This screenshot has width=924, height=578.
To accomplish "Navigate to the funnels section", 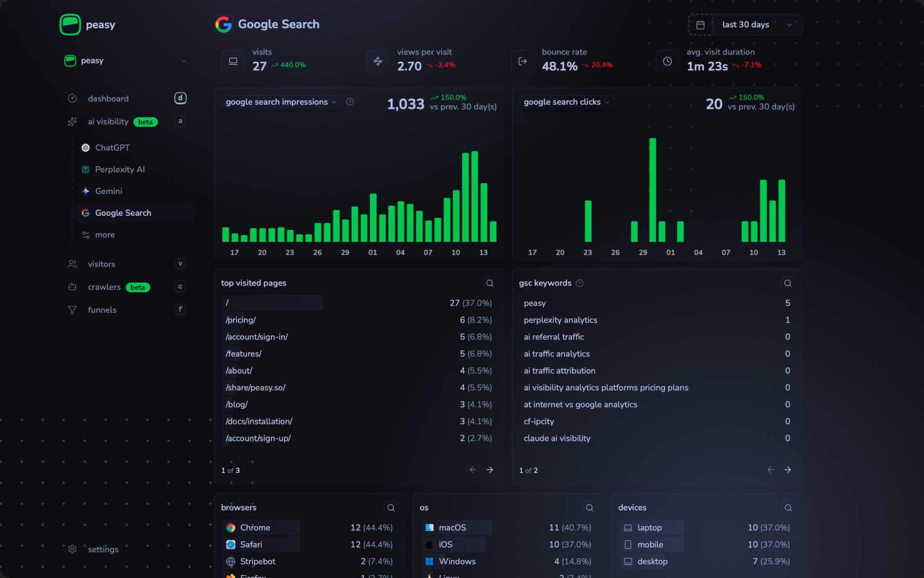I will pyautogui.click(x=102, y=310).
